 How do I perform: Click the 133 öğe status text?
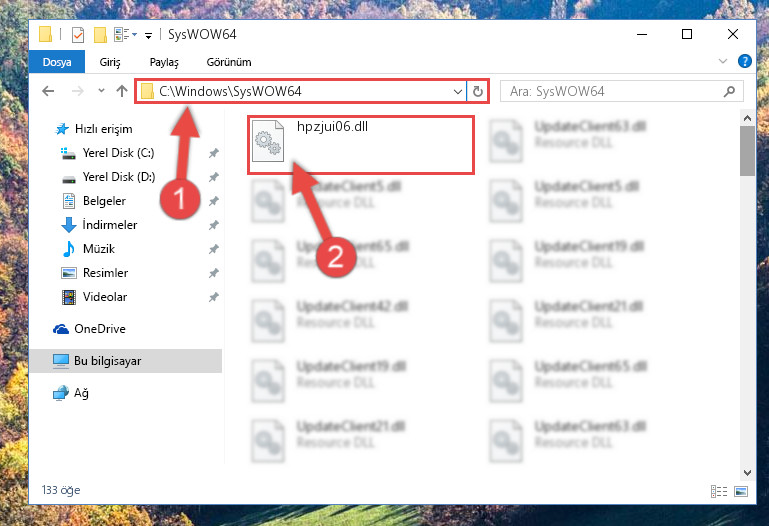coord(61,490)
